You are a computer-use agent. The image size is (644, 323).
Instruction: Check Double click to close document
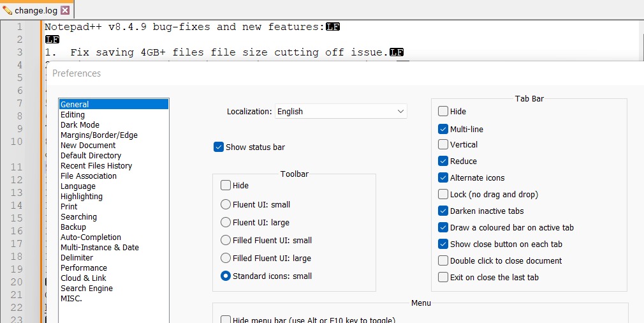(x=443, y=261)
